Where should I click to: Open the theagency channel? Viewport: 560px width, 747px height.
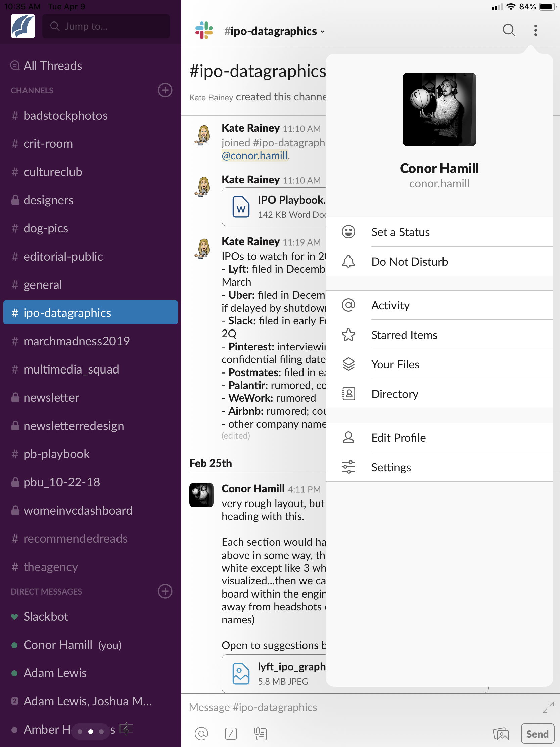tap(90, 567)
